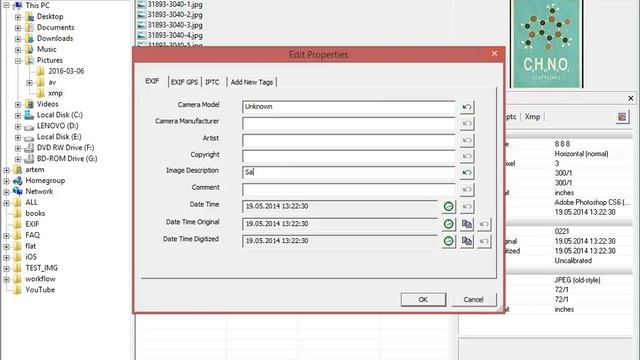Confirm changes with the OK button

pos(423,300)
